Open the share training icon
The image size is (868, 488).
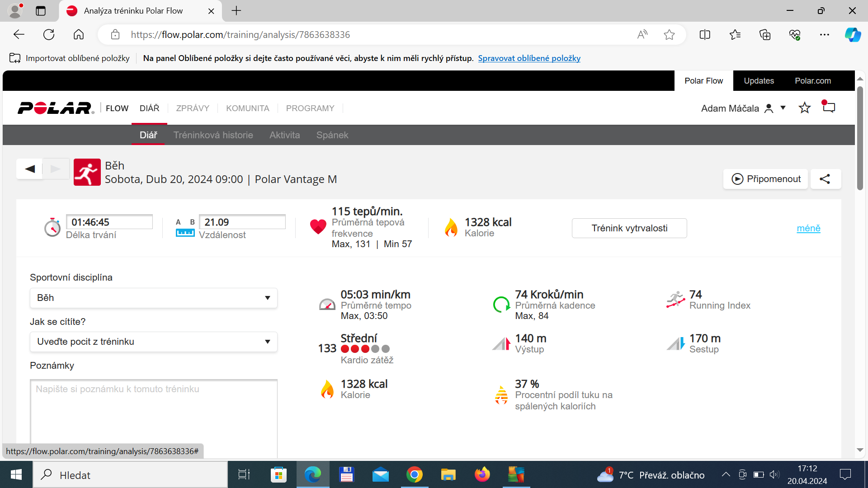point(825,179)
